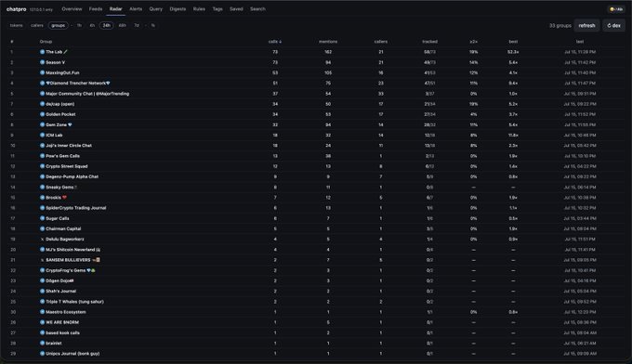Sort by the Group column header
Screen dimensions: 632x364
coord(46,42)
